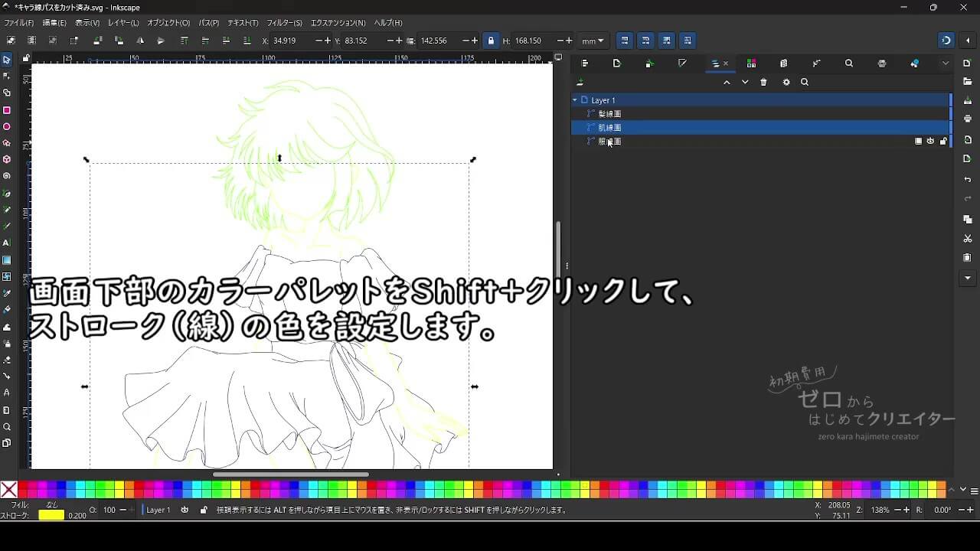
Task: Pick the Zoom tool in toolbox
Action: point(7,427)
